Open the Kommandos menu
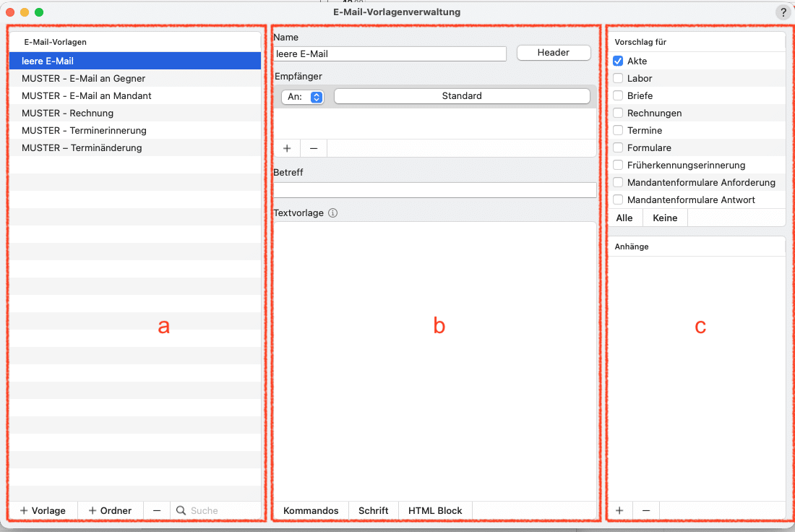 (x=311, y=510)
